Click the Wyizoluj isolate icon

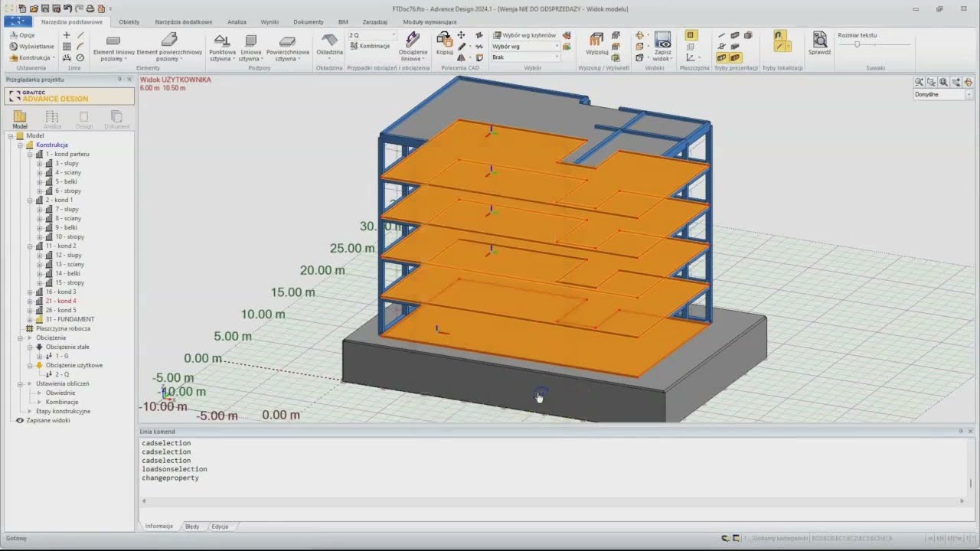click(596, 44)
